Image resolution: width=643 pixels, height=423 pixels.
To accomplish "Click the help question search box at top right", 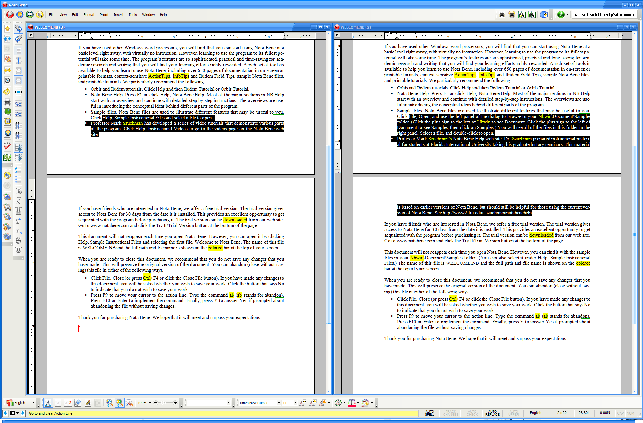I will 600,16.
